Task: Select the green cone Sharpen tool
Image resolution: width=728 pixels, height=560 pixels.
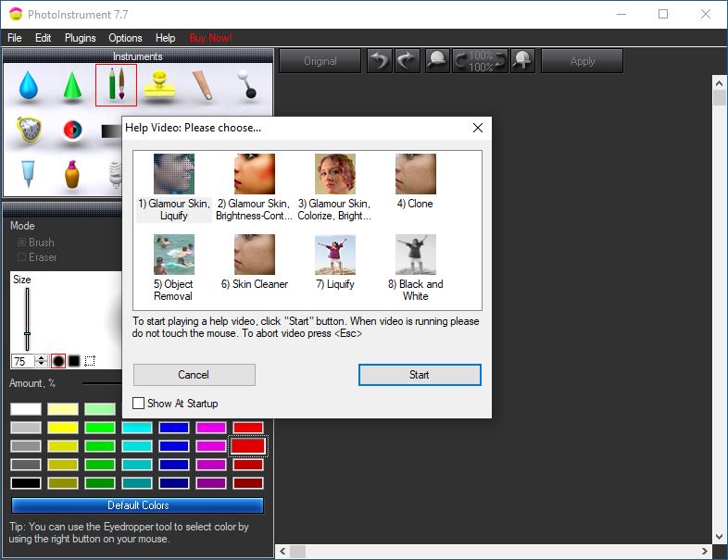Action: pos(72,85)
